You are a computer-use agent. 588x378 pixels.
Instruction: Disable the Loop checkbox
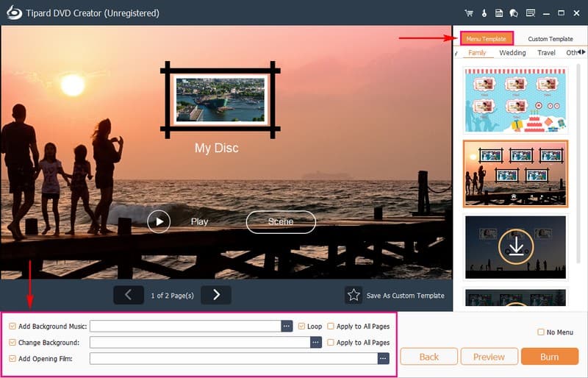[301, 327]
